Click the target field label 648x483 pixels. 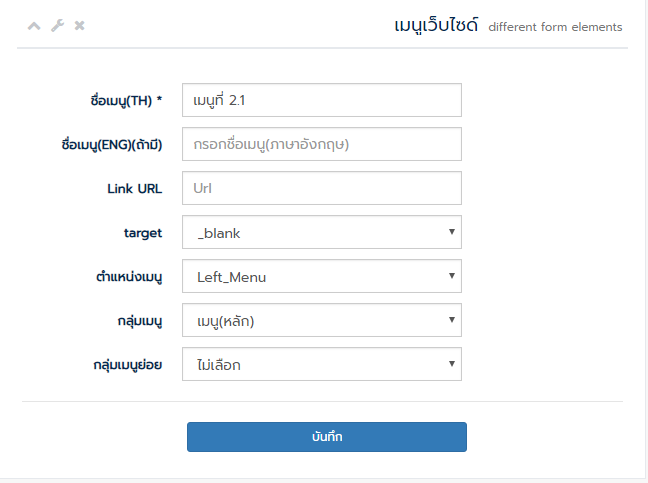click(x=143, y=233)
